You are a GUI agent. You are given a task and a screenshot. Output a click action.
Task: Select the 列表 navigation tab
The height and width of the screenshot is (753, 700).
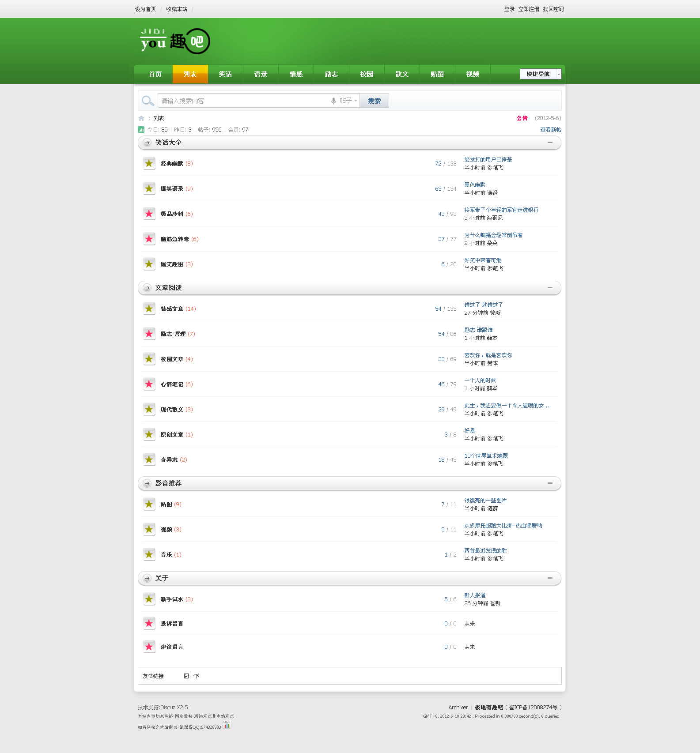190,74
